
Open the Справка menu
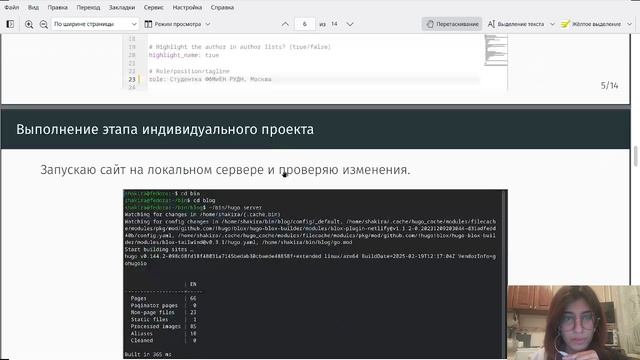point(222,7)
